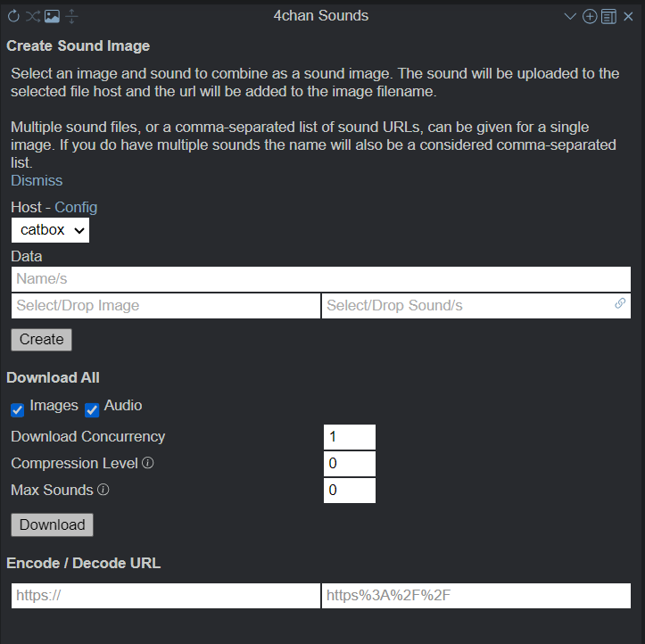Click the repeat/reload icon in header
The image size is (645, 644).
(13, 16)
